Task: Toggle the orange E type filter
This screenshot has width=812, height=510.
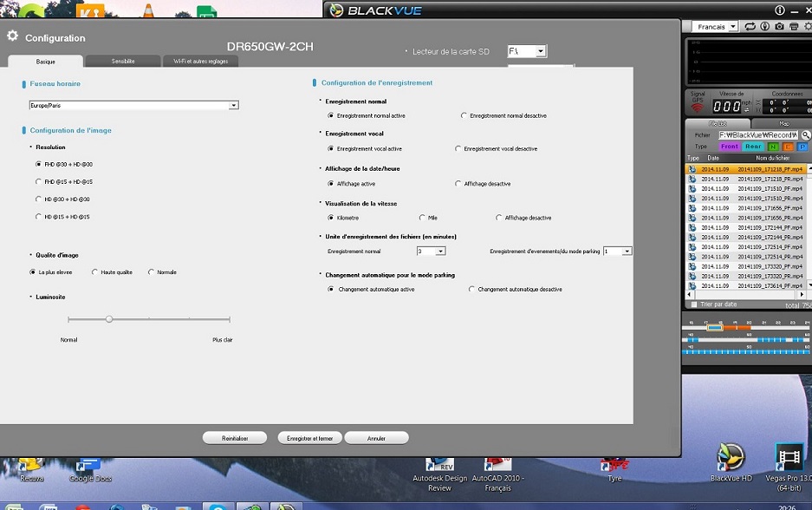Action: 788,147
